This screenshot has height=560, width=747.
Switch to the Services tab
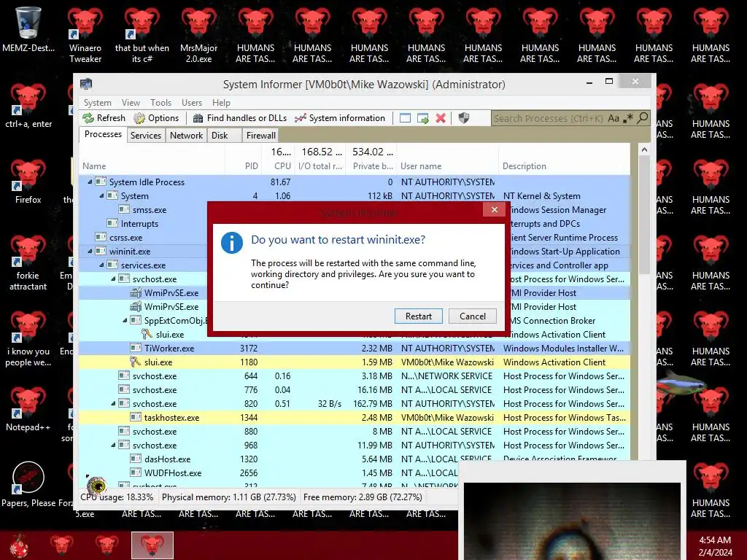tap(146, 135)
